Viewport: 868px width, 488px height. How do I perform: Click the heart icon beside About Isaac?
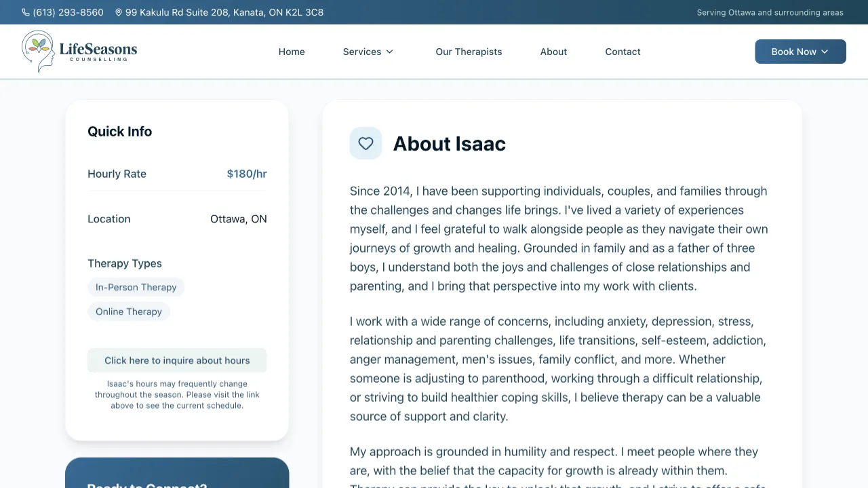(366, 143)
